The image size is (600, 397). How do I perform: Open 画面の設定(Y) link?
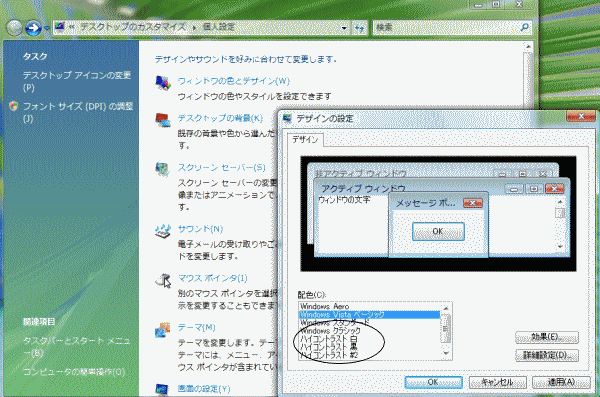(x=204, y=389)
